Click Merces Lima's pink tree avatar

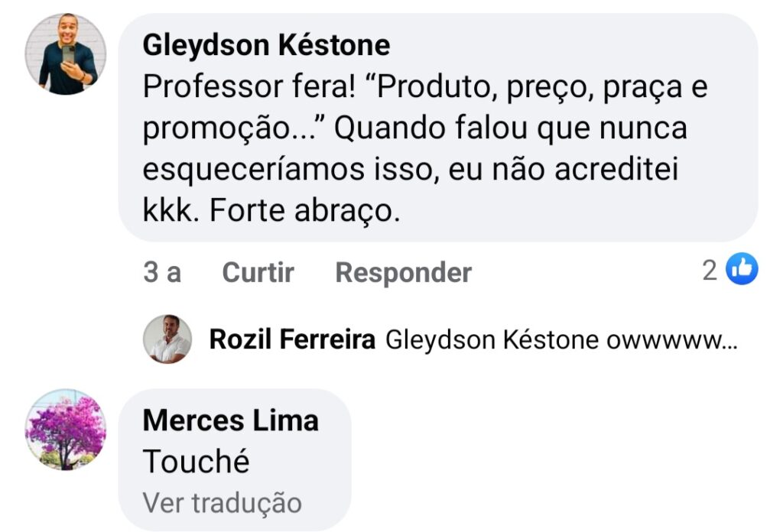pyautogui.click(x=65, y=430)
